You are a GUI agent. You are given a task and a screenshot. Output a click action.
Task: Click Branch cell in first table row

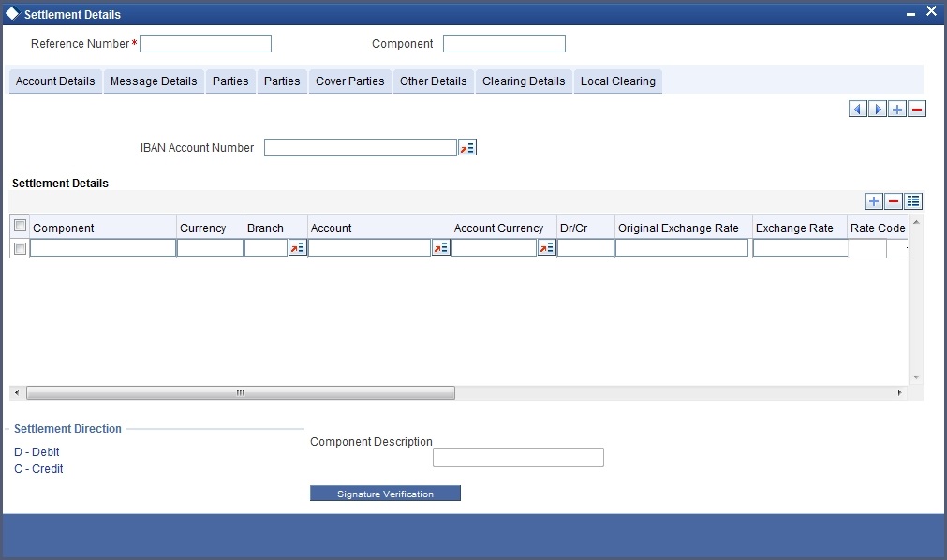[266, 247]
